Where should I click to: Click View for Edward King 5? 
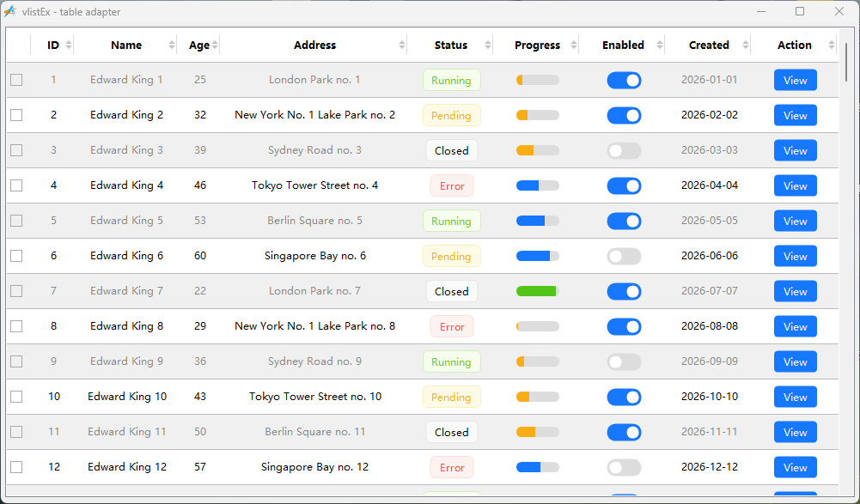(x=796, y=221)
